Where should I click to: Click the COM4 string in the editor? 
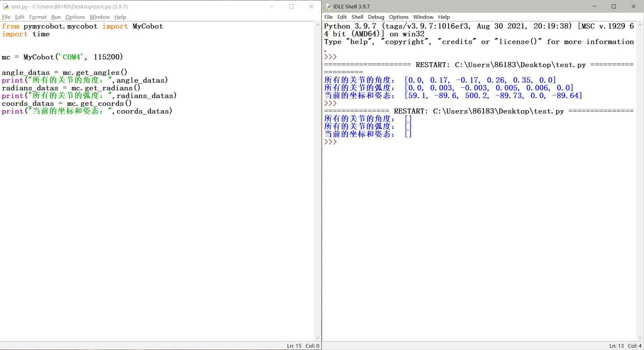[71, 57]
